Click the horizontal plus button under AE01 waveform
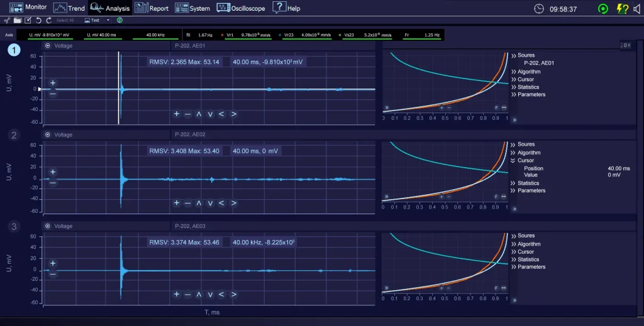This screenshot has height=326, width=644. coord(177,114)
